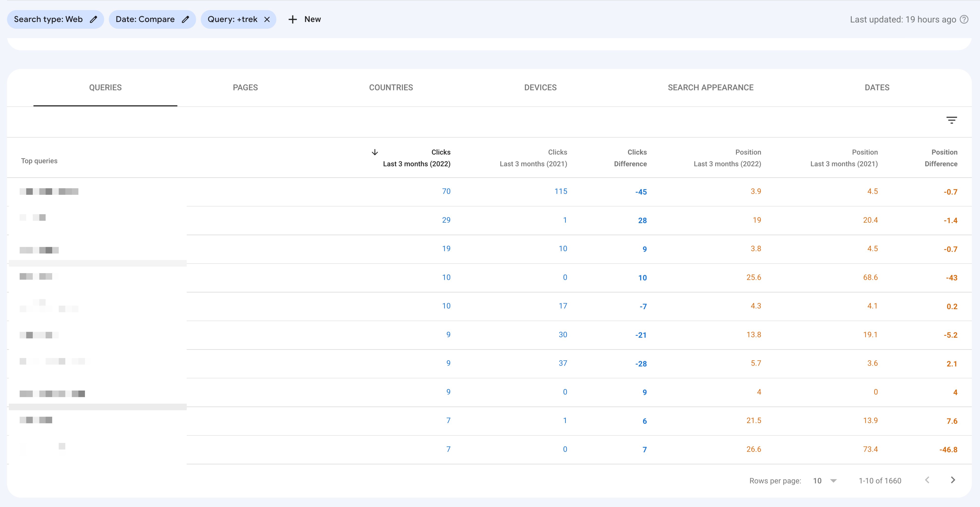Image resolution: width=980 pixels, height=507 pixels.
Task: Sort by Clicks Last 3 months (2021) header
Action: pos(533,158)
